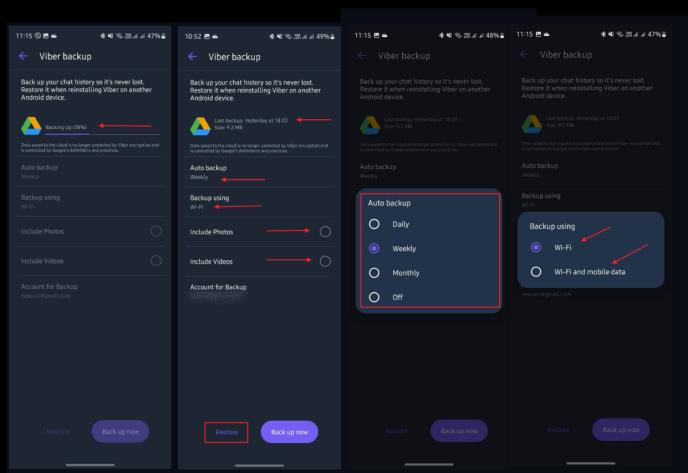Tap dimmed back arrow behind Backup using dialog
688x473 pixels.
pos(524,54)
